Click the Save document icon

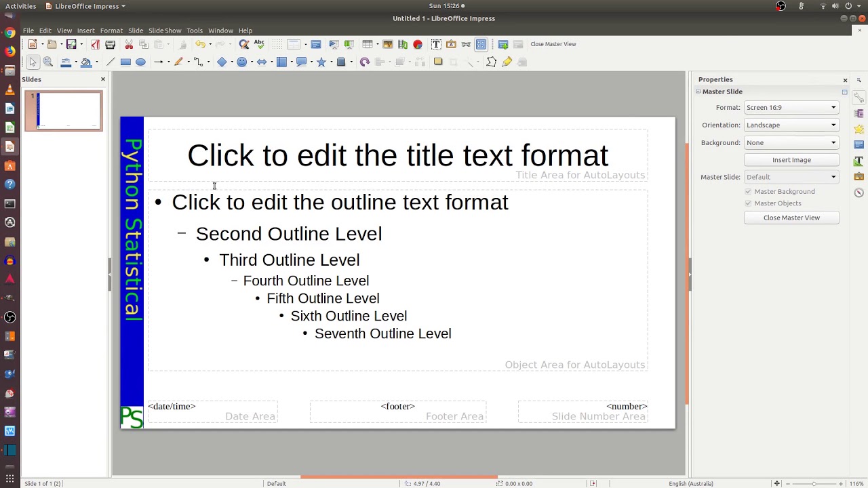pyautogui.click(x=71, y=44)
